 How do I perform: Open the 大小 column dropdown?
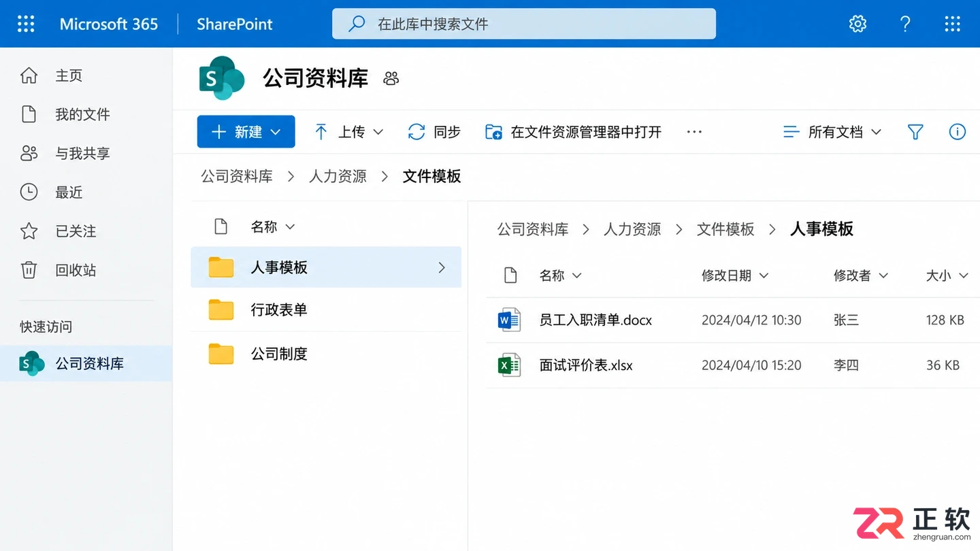tap(947, 275)
